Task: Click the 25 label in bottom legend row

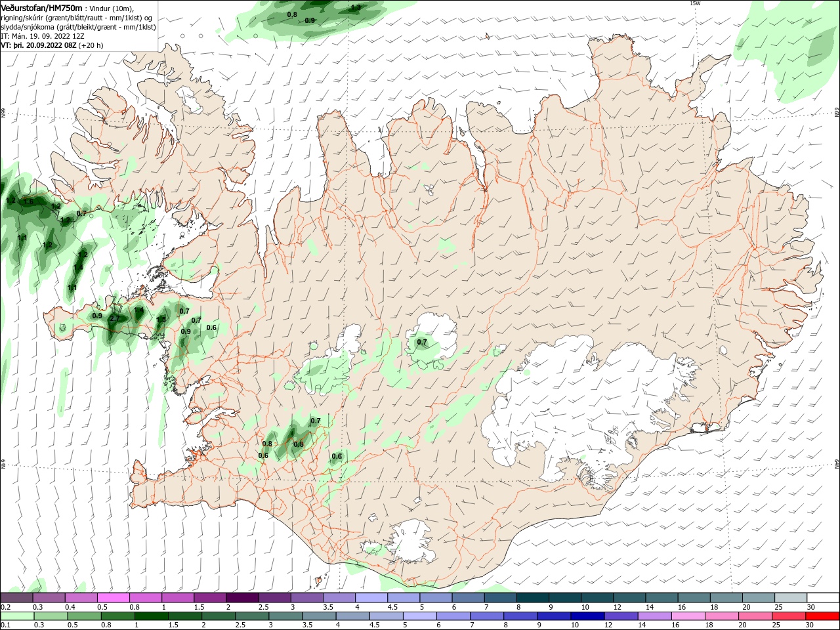Action: click(x=778, y=625)
